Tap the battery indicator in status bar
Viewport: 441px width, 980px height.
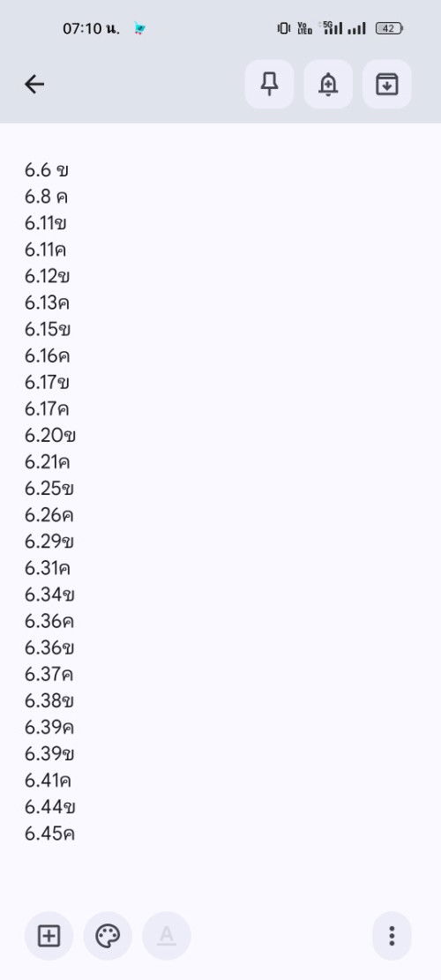pos(389,28)
